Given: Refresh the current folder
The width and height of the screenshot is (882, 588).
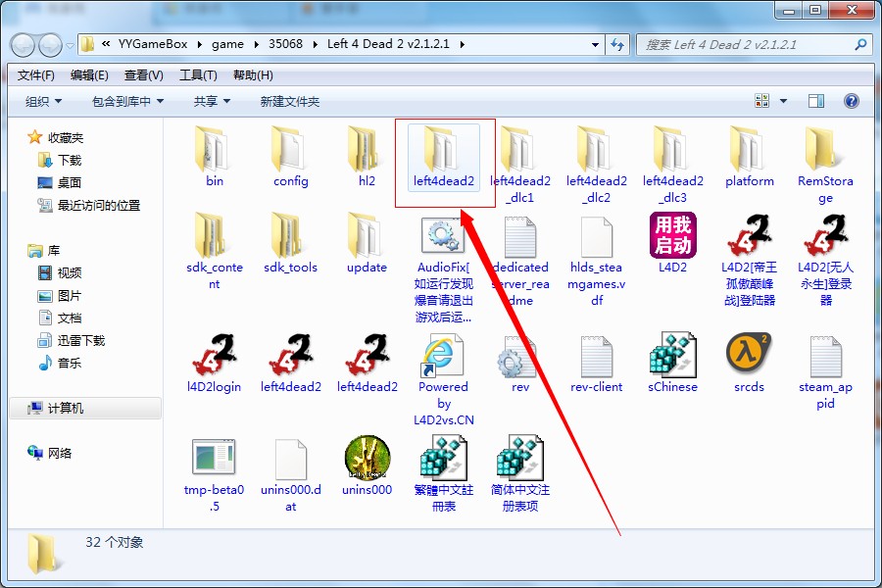Looking at the screenshot, I should point(617,44).
